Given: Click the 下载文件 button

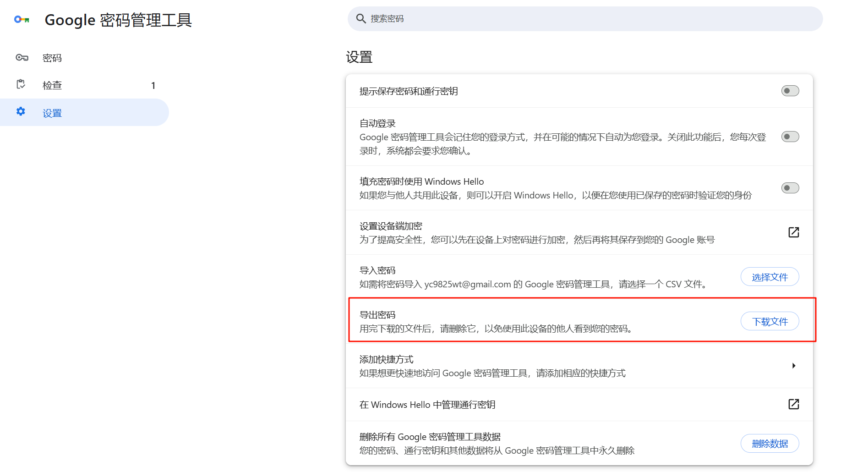Looking at the screenshot, I should (x=770, y=321).
